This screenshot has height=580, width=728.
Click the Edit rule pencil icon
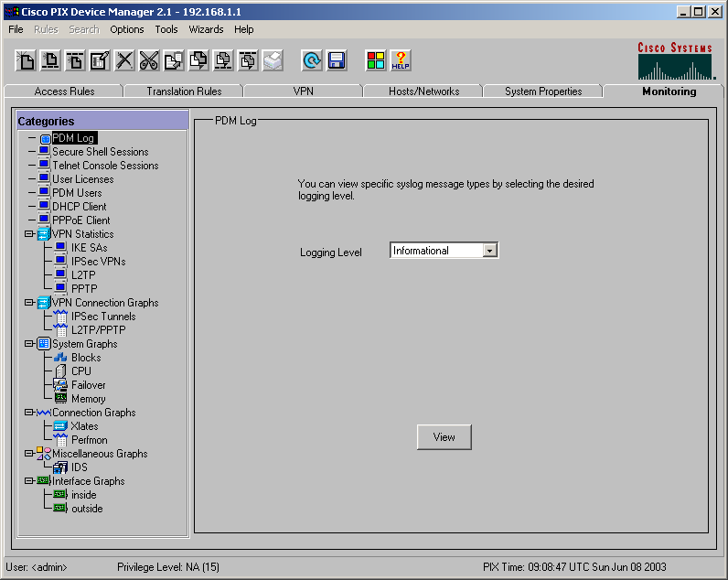(x=100, y=60)
